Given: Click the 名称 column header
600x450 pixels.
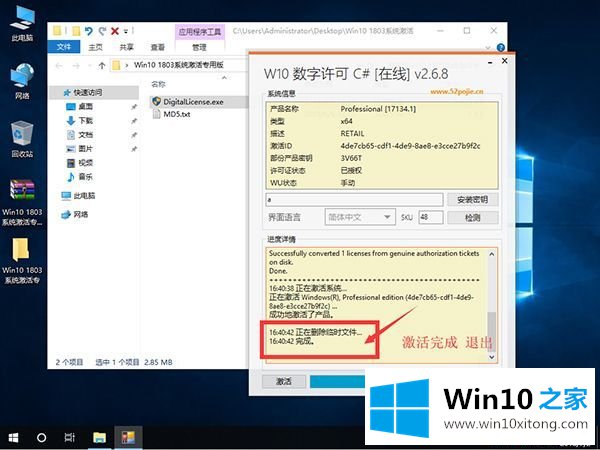Looking at the screenshot, I should click(x=158, y=84).
